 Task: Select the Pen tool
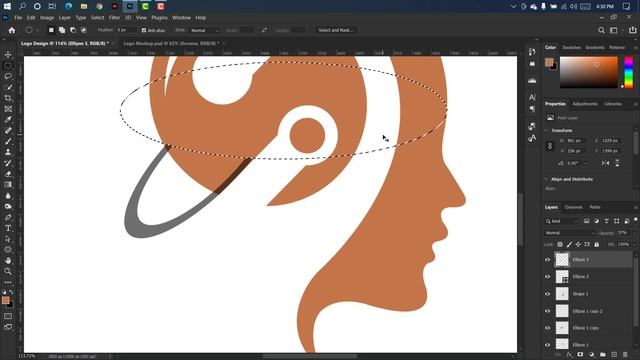coord(8,217)
